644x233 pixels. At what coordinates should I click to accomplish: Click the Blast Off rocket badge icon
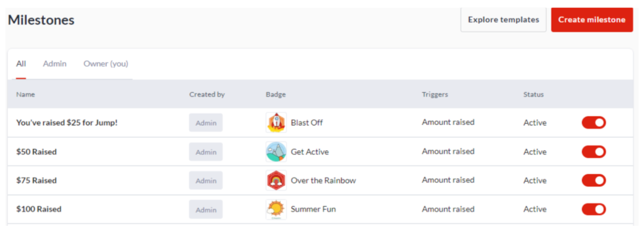[x=276, y=123]
